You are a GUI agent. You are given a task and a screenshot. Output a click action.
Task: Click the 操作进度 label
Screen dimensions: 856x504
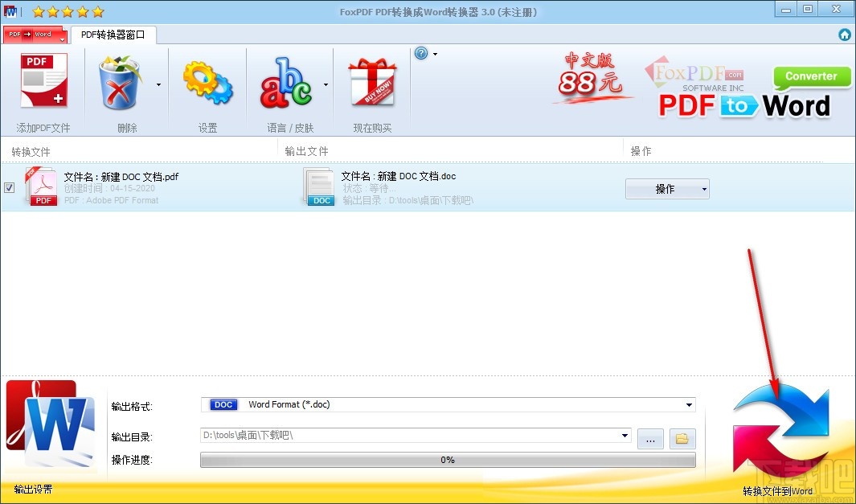[x=132, y=460]
